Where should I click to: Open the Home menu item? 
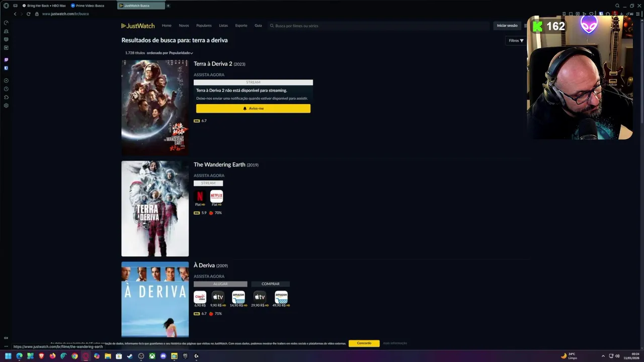pos(167,26)
